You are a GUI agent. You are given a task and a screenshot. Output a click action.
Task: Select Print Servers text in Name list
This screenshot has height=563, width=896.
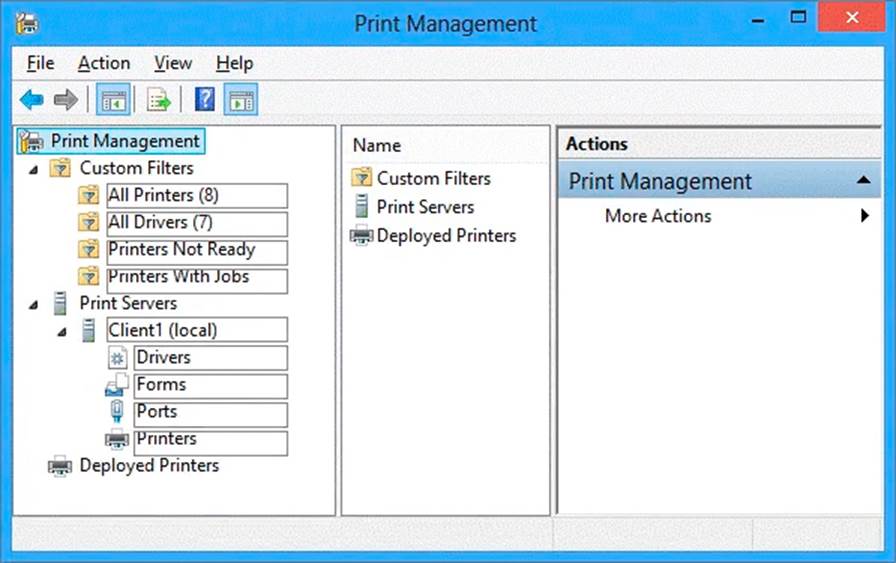[426, 207]
